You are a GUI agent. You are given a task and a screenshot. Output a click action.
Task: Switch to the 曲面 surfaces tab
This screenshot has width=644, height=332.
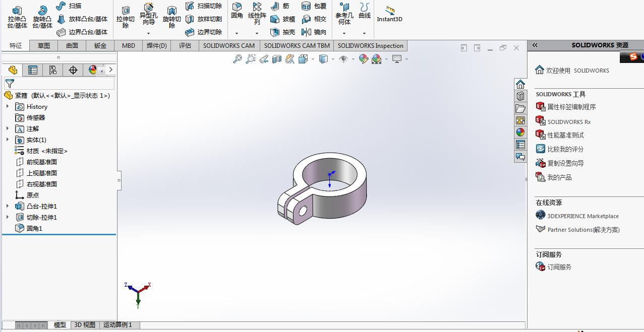[x=72, y=46]
